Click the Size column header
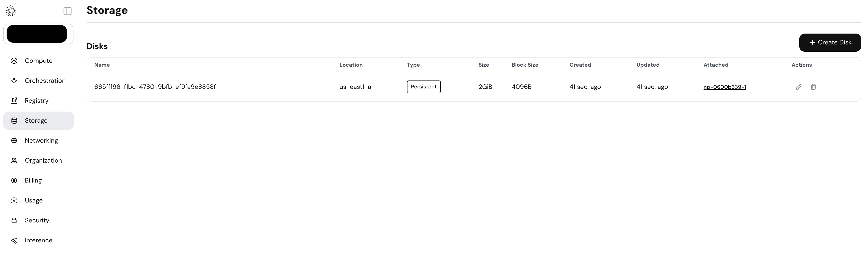Screen dimensions: 868x268 tap(483, 65)
